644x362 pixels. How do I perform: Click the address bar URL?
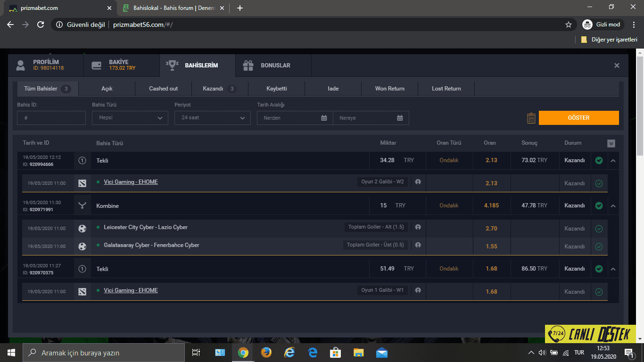click(143, 25)
